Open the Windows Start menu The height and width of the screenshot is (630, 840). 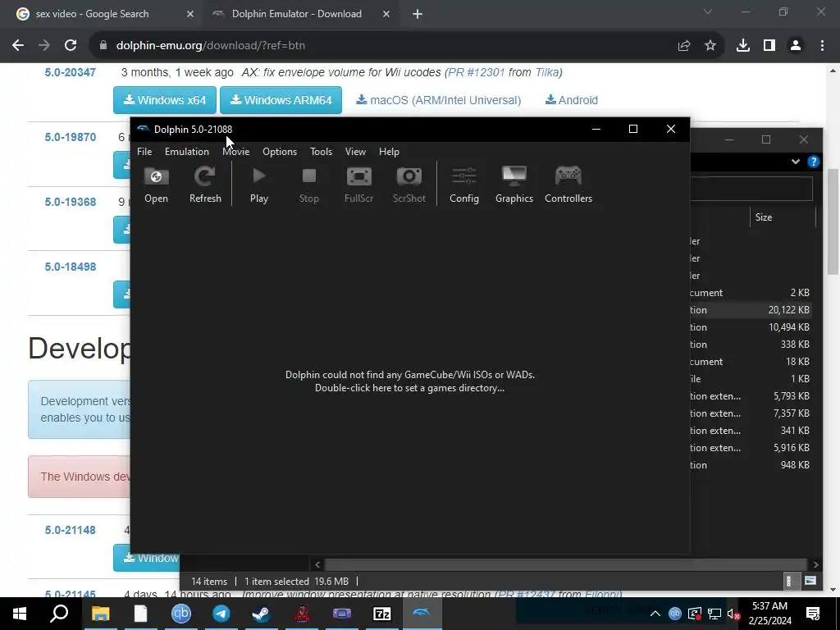[x=20, y=614]
